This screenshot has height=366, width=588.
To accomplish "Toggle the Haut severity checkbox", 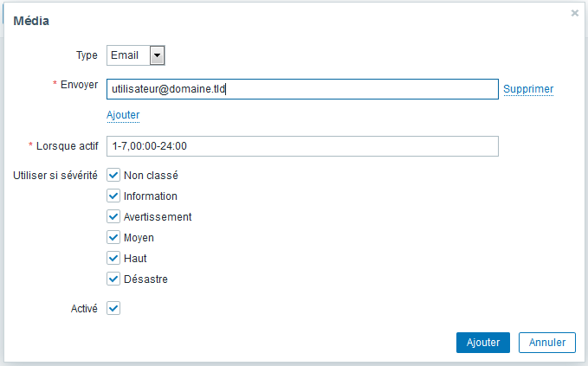I will point(113,258).
